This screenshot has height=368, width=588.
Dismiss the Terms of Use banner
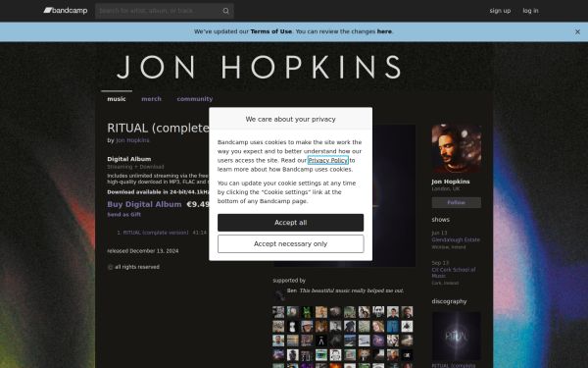(x=577, y=32)
